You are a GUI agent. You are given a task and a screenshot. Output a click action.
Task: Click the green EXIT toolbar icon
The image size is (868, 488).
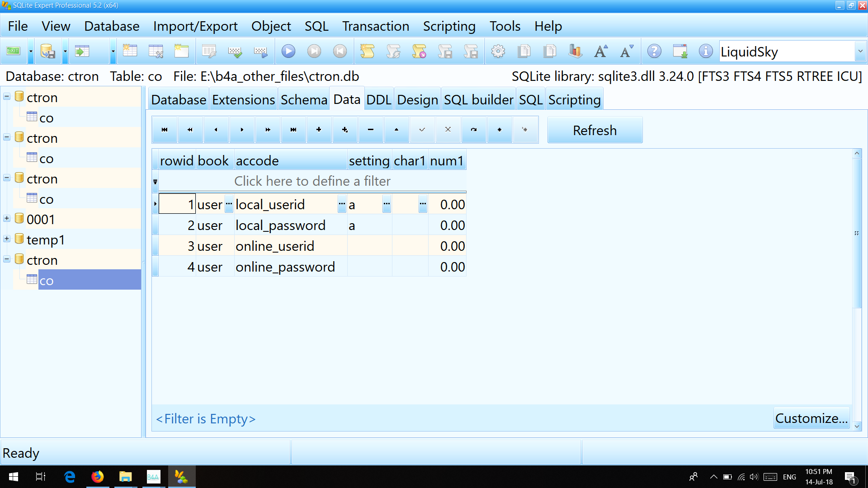click(13, 51)
